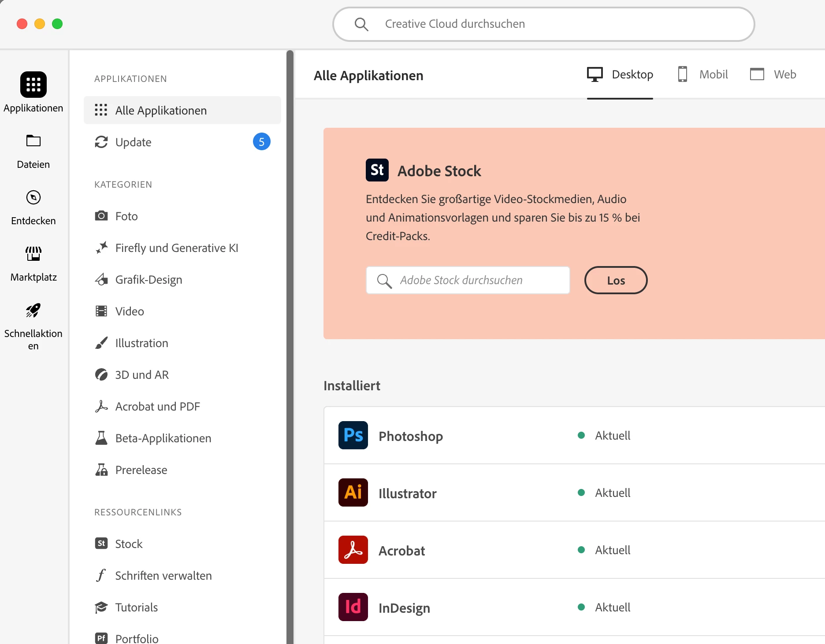Viewport: 825px width, 644px height.
Task: Select the Acrobat und PDF category
Action: coord(182,406)
